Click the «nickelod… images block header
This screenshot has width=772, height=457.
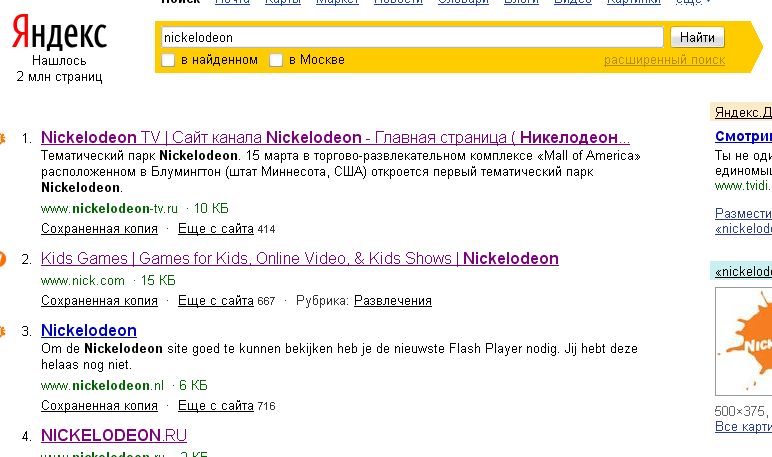[x=743, y=271]
